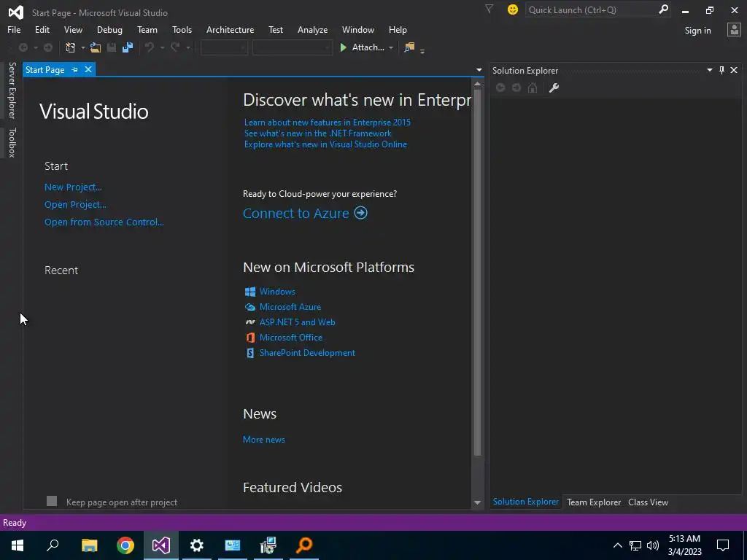Open the Analyze menu
Image resolution: width=747 pixels, height=560 pixels.
point(312,29)
